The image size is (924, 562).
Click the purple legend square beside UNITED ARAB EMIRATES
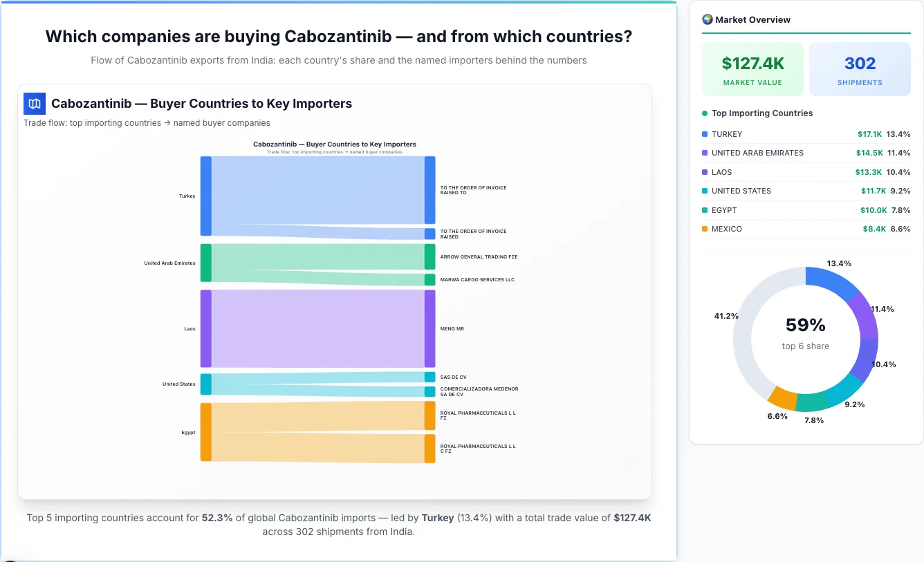point(705,153)
